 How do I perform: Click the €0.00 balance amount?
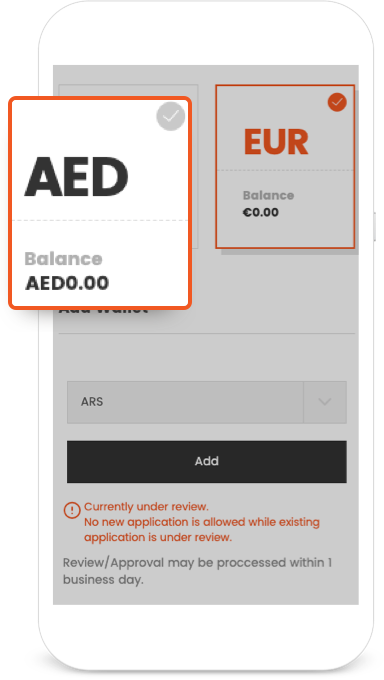[261, 212]
